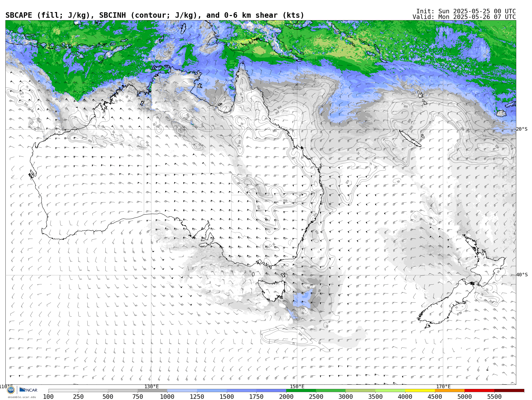532x400 pixels.
Task: Click the colorbar label 1500
Action: pos(227,397)
